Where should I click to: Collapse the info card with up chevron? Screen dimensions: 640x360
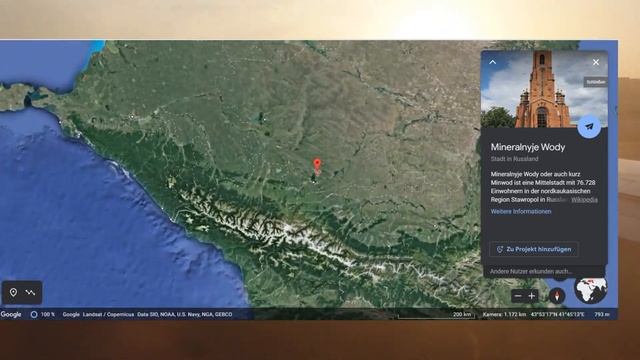[x=493, y=62]
